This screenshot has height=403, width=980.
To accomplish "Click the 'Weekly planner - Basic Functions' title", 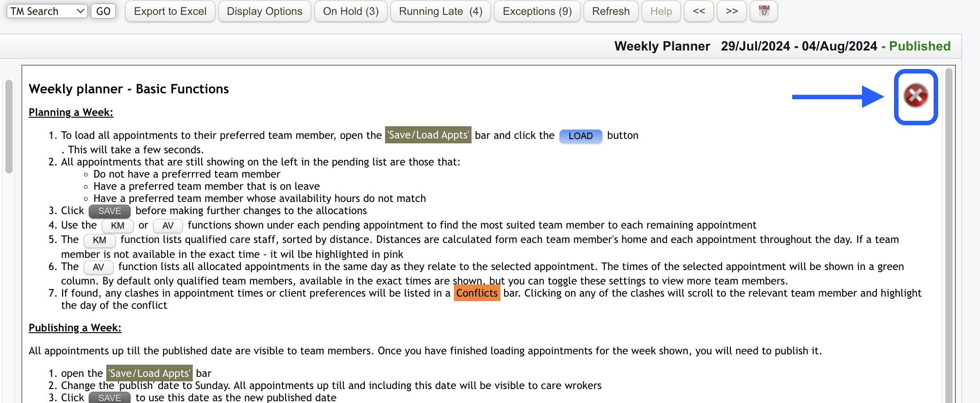I will click(129, 89).
